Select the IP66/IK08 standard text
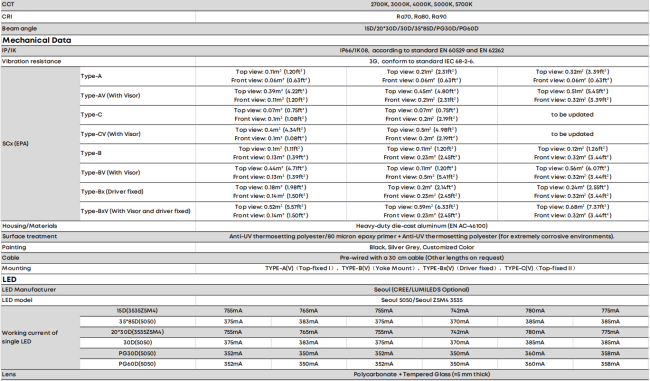The image size is (650, 381). (422, 50)
